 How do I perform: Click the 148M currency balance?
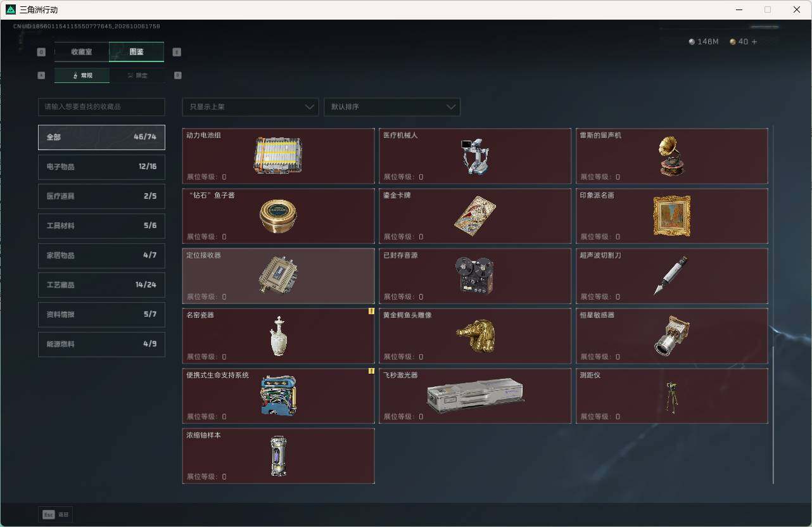point(704,42)
